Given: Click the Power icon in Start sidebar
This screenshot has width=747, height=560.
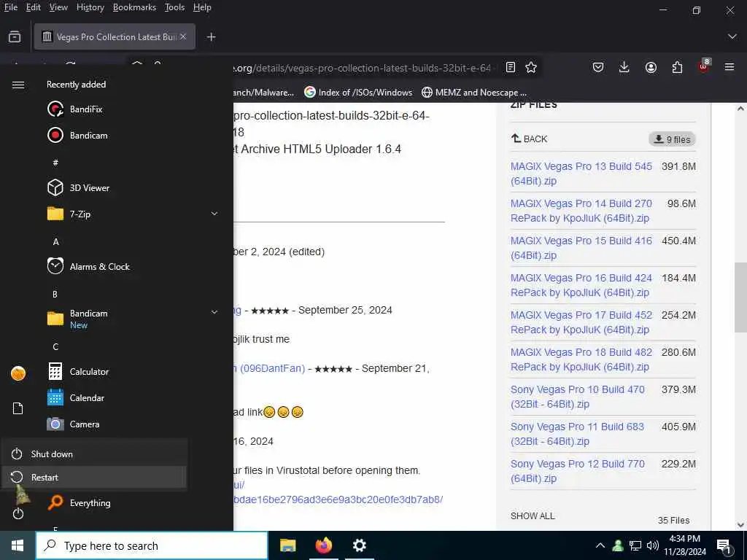Looking at the screenshot, I should click(x=18, y=513).
